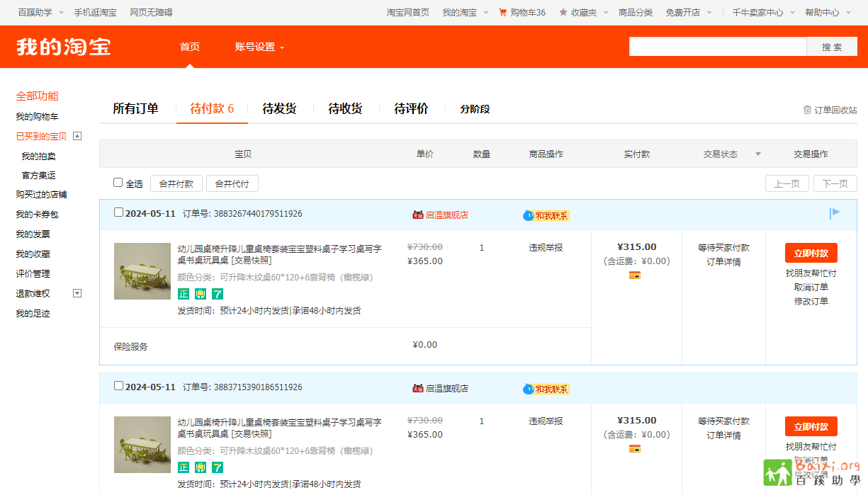Click the blue flag icon on first order
This screenshot has height=495, width=868.
835,213
